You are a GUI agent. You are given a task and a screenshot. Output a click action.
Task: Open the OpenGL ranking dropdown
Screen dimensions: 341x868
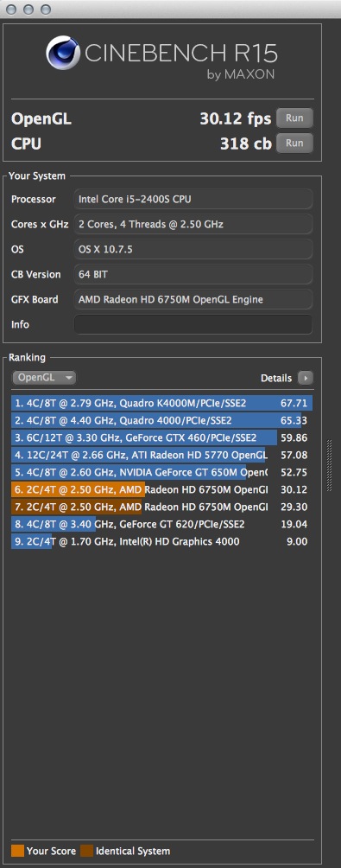pyautogui.click(x=44, y=378)
